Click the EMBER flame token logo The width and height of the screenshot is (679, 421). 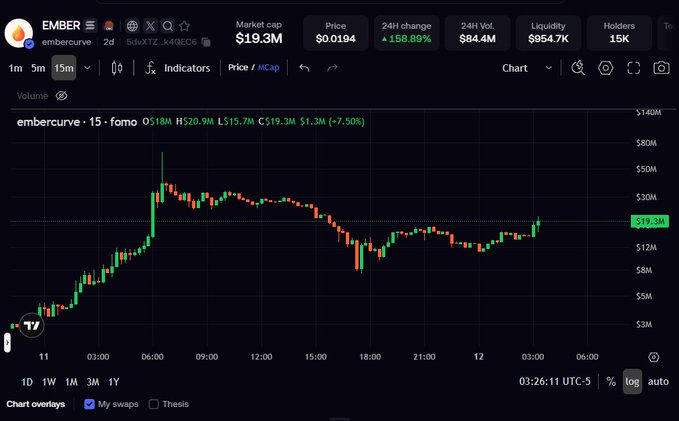pos(18,33)
